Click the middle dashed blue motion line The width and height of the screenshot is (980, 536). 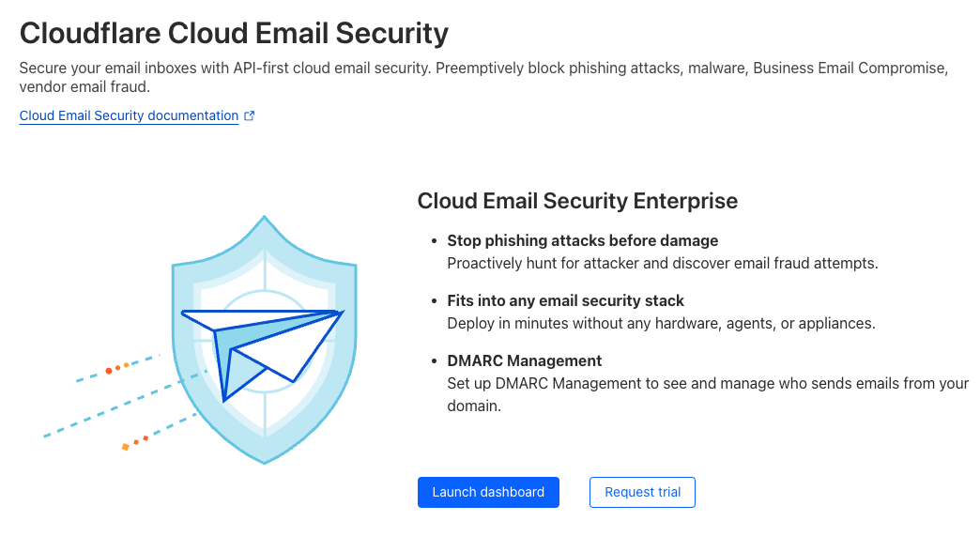click(122, 406)
